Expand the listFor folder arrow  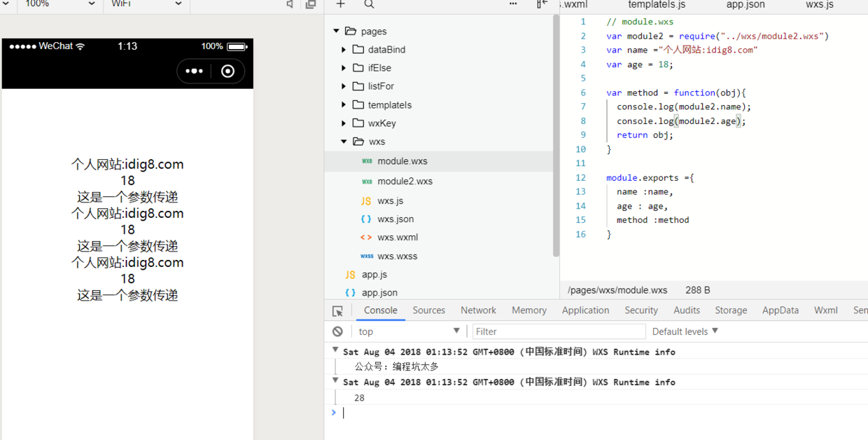pos(344,86)
